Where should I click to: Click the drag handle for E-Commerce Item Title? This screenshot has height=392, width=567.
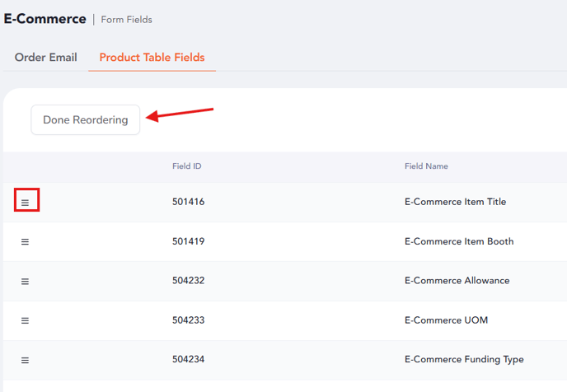tap(25, 203)
